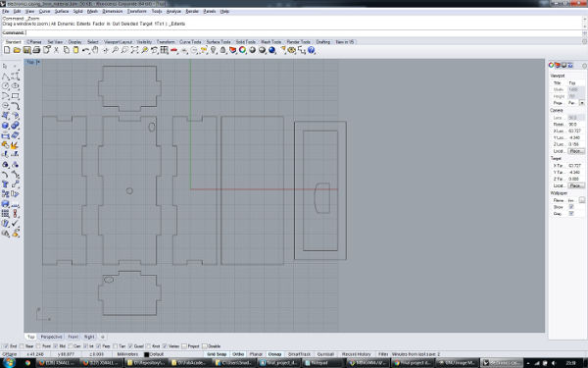The height and width of the screenshot is (368, 588).
Task: Click the red car icon
Action: coord(174,50)
